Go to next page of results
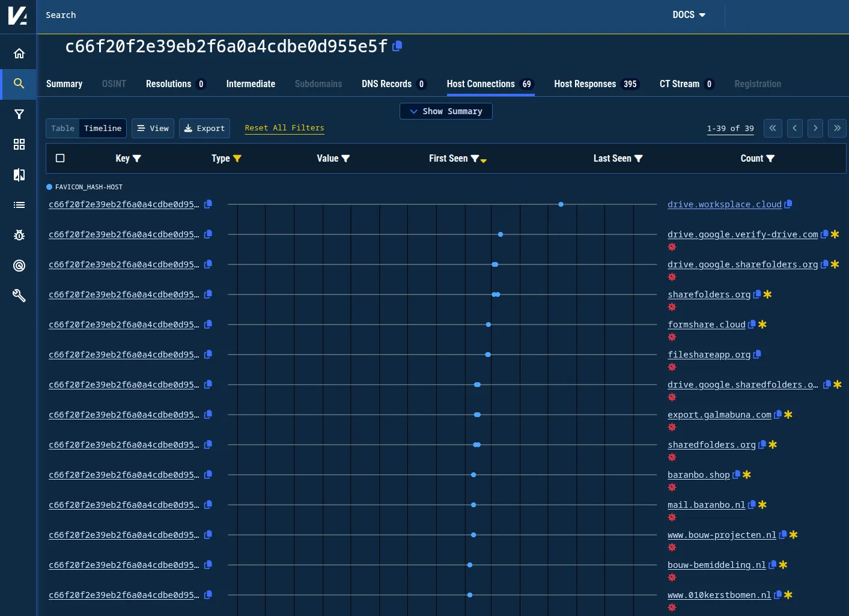The height and width of the screenshot is (616, 849). [x=815, y=128]
